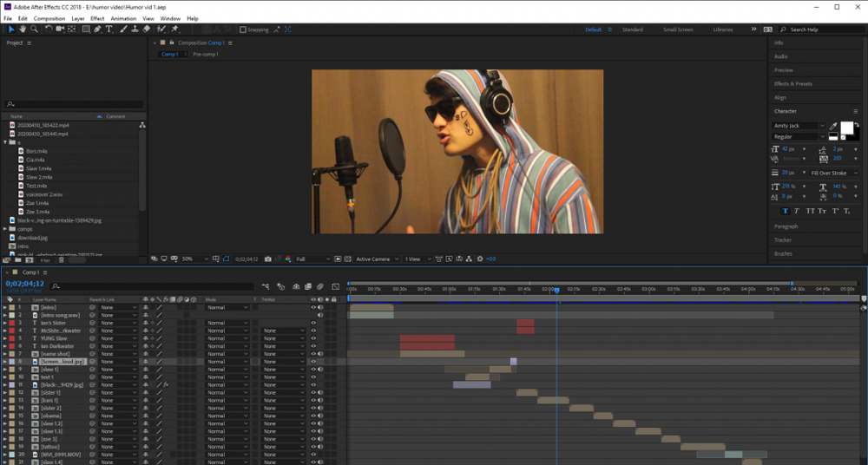Enable the Snapping checkbox

coord(244,29)
